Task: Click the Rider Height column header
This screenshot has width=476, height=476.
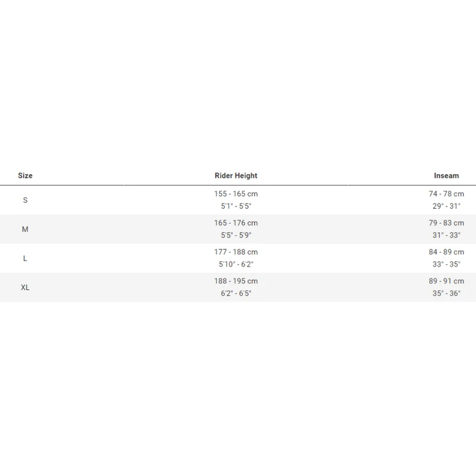Action: click(x=236, y=176)
